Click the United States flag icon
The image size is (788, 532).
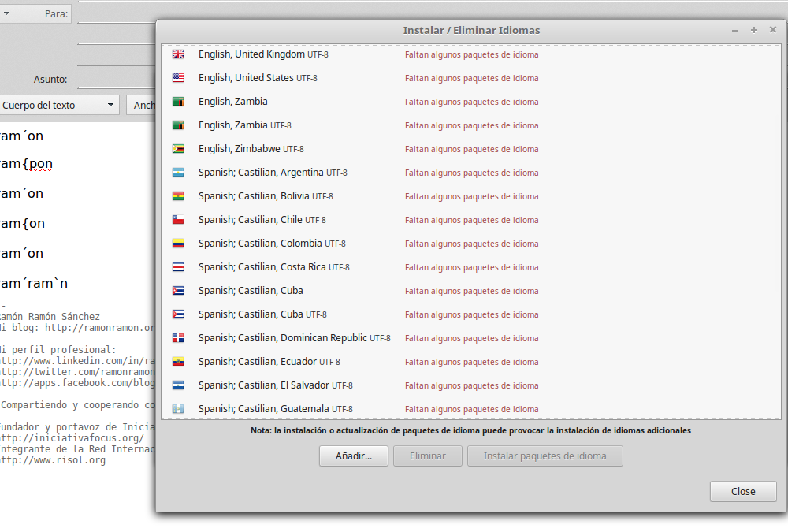(178, 78)
